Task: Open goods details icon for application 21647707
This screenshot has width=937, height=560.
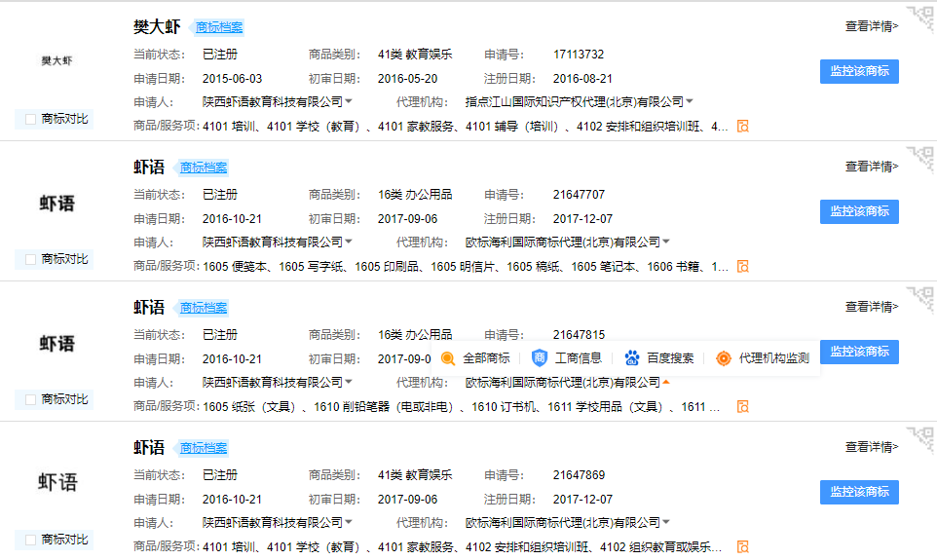Action: click(743, 267)
